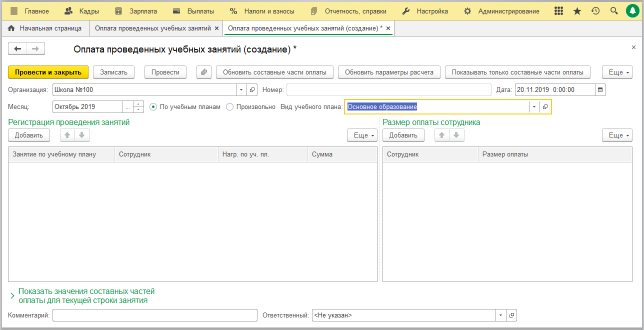The image size is (644, 330).
Task: Open the history clock icon
Action: pos(595,11)
